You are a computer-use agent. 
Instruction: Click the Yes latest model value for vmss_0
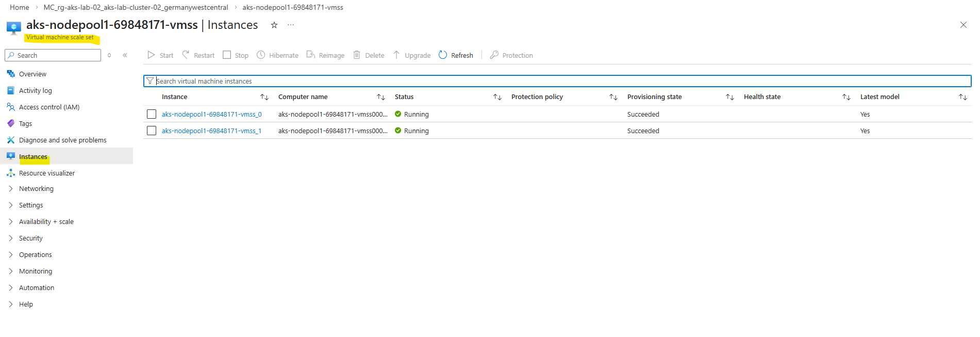865,114
